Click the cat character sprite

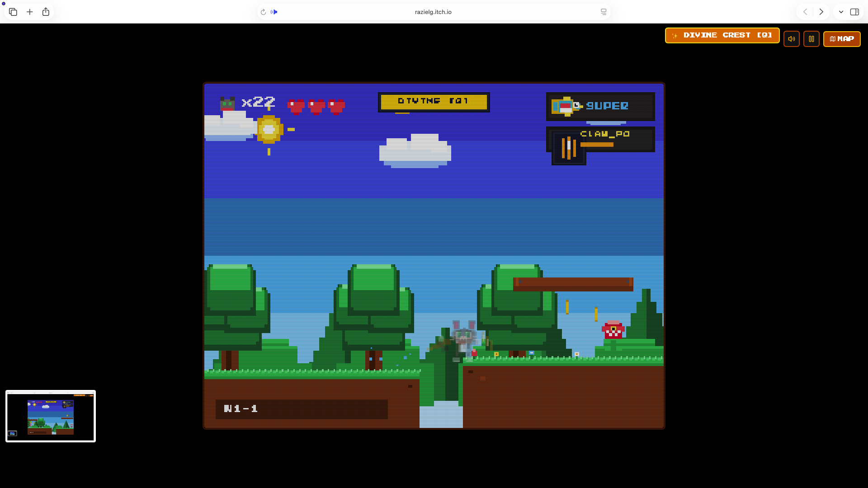click(x=463, y=340)
